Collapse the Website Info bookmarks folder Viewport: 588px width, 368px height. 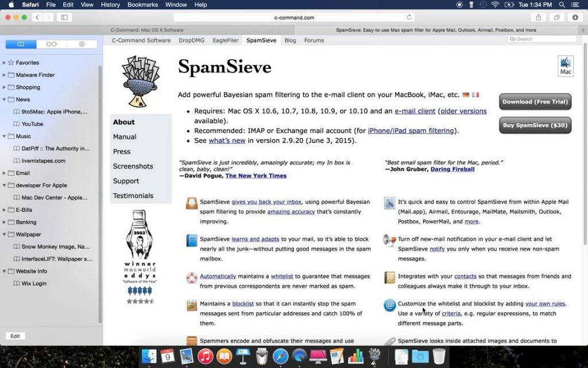[4, 271]
